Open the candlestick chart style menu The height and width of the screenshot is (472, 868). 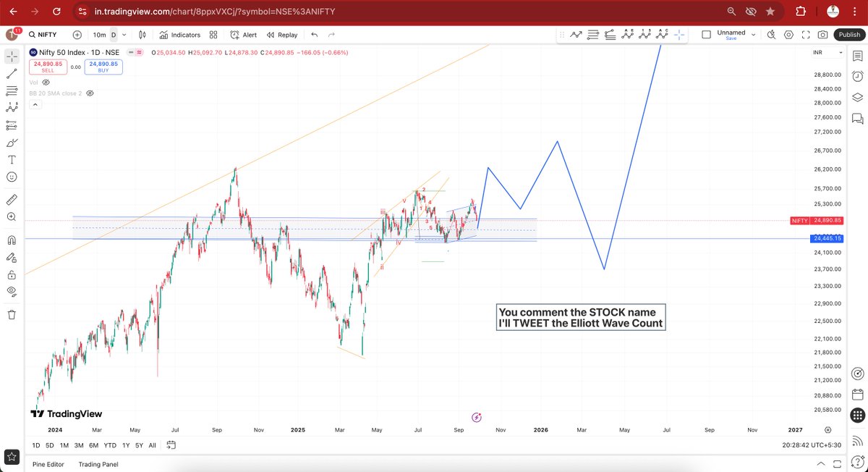point(142,35)
